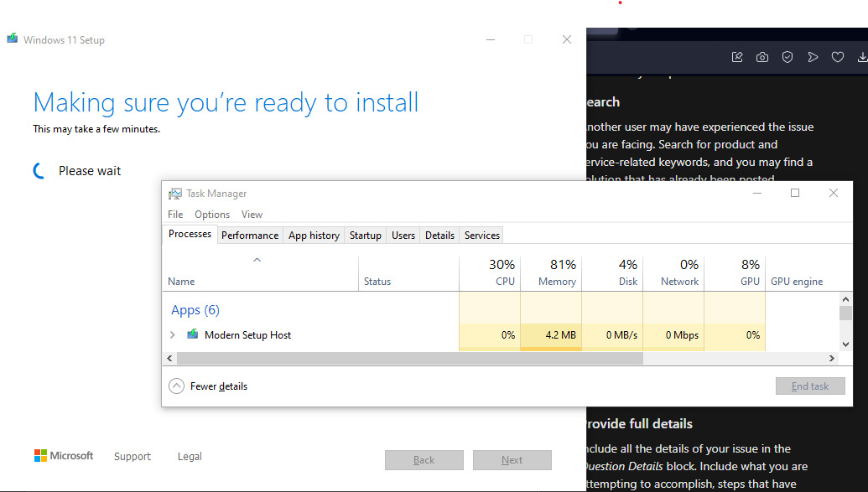The height and width of the screenshot is (492, 868).
Task: Switch to the App history tab
Action: tap(314, 236)
